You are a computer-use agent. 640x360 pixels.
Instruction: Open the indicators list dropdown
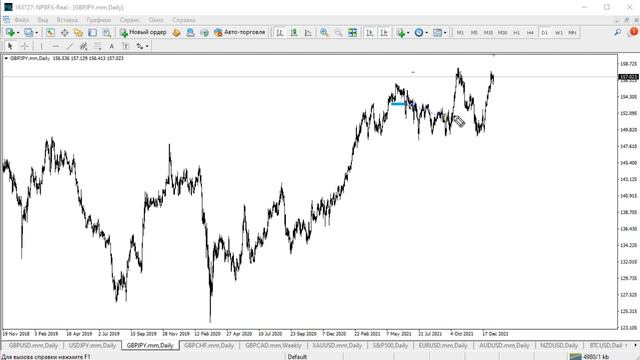tap(408, 33)
